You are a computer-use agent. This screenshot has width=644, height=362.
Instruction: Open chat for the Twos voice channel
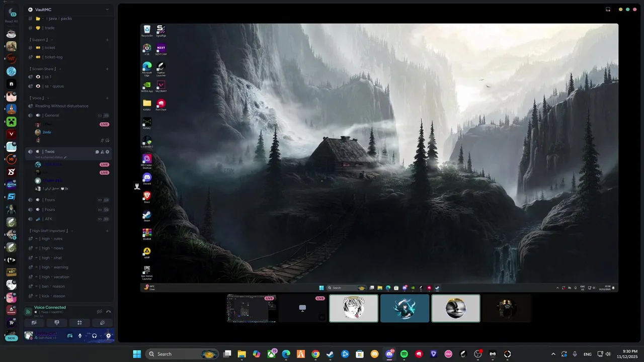point(97,152)
